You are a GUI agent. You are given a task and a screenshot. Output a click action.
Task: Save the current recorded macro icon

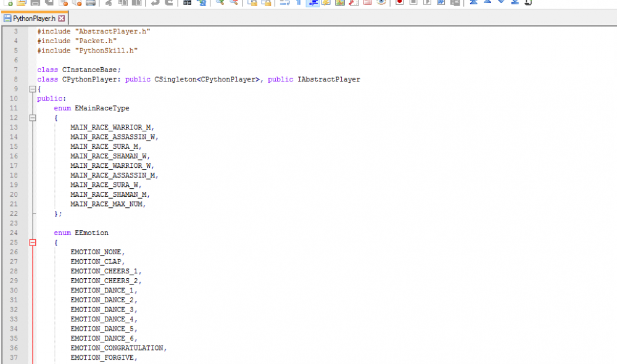click(455, 2)
